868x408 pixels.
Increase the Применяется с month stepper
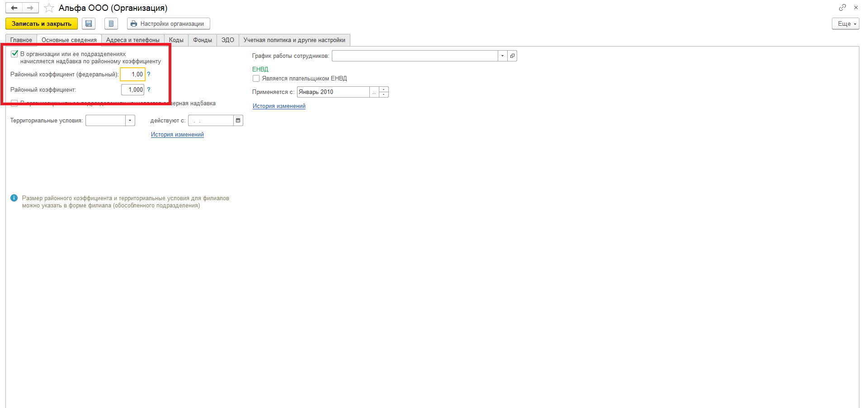[x=384, y=89]
